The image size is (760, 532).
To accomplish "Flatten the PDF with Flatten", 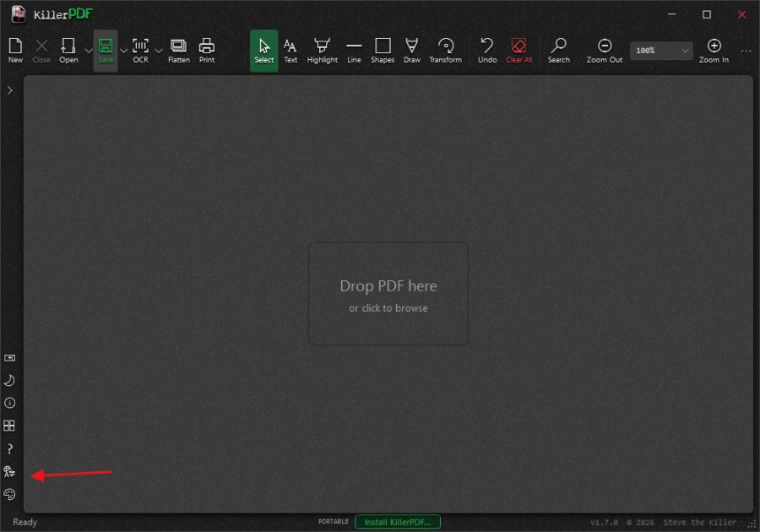I will [179, 51].
